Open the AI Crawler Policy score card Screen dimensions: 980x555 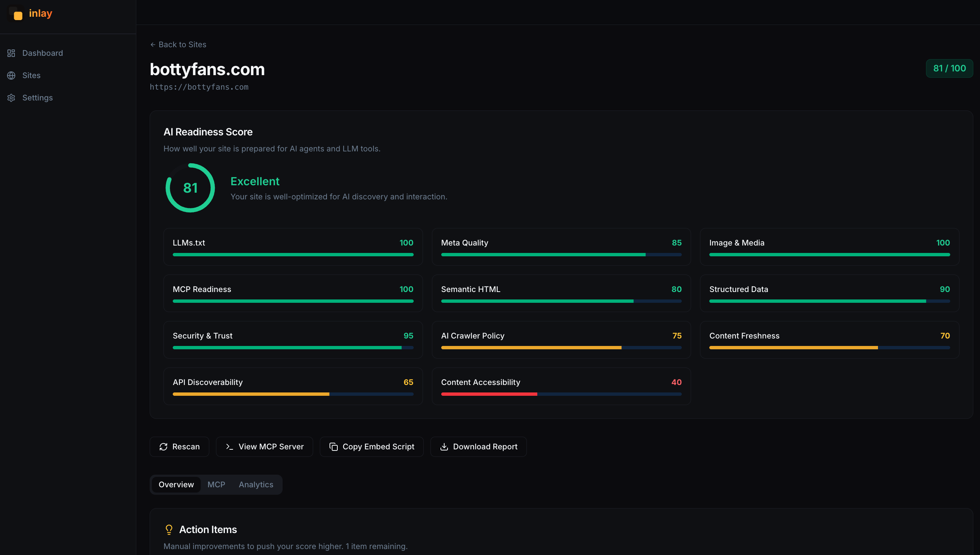click(x=561, y=340)
